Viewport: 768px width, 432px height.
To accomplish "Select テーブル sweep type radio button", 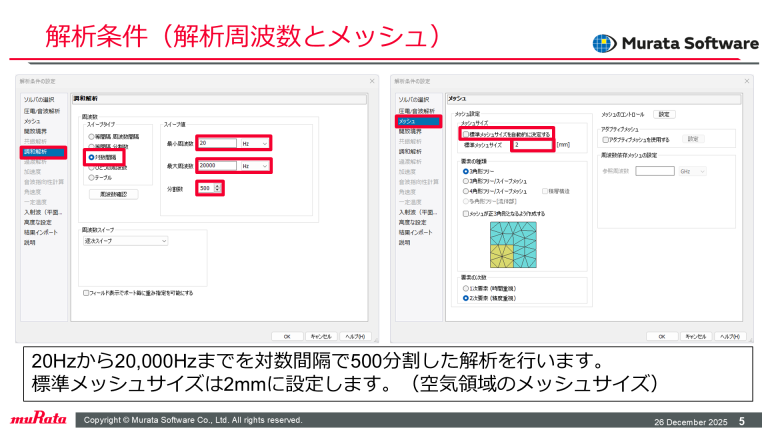I will click(x=91, y=176).
